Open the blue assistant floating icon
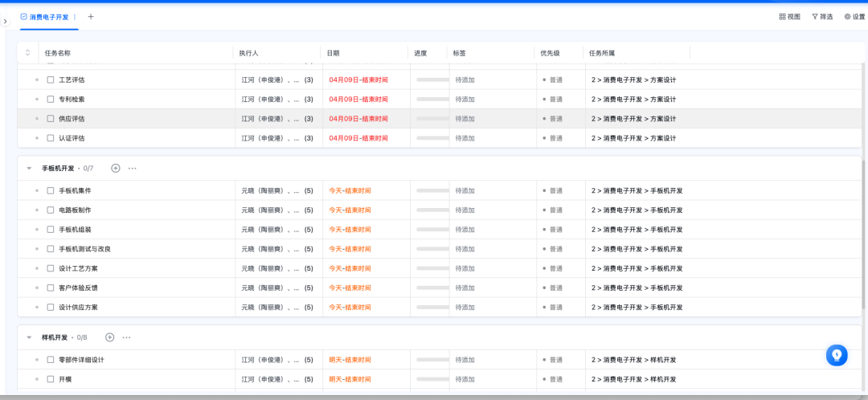 (837, 355)
